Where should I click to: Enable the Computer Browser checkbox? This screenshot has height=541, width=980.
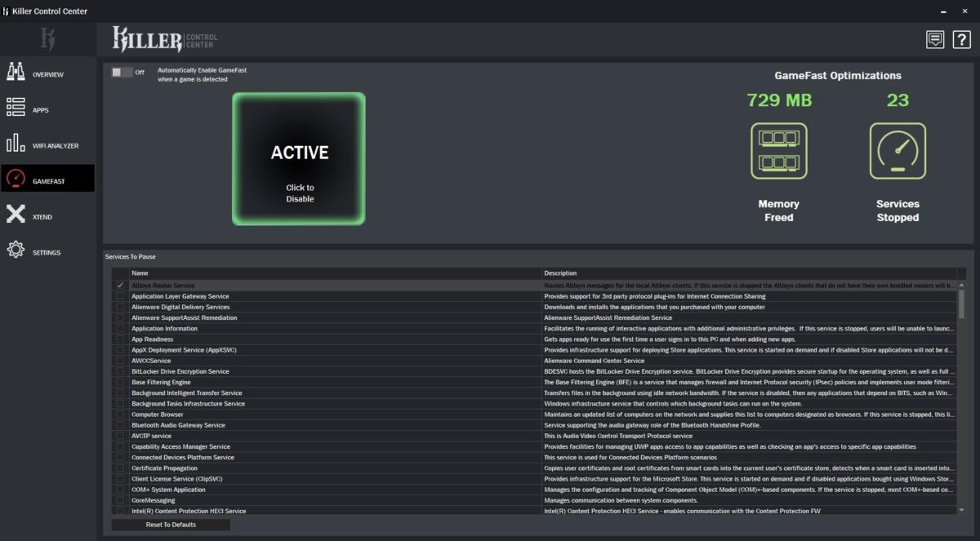[121, 415]
